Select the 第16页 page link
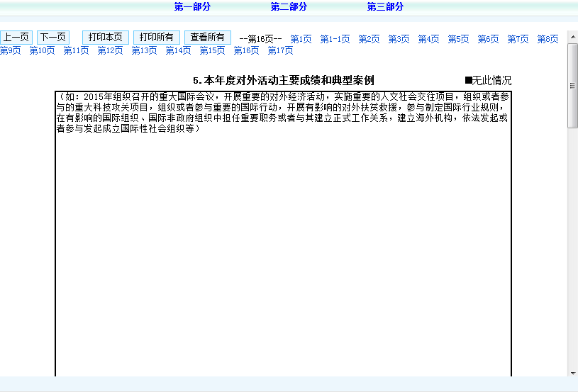The image size is (578, 392). (x=246, y=51)
